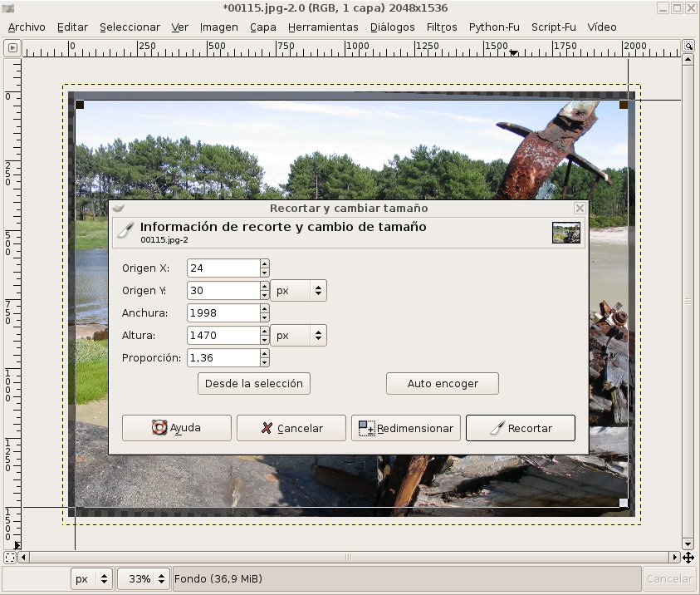Click the dialog window menu icon in the title bar
The height and width of the screenshot is (595, 700).
point(118,208)
